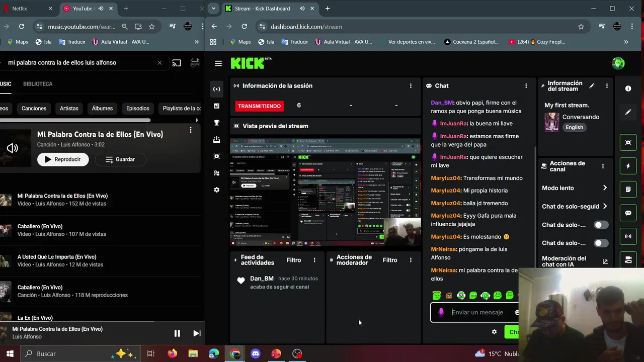Image resolution: width=644 pixels, height=362 pixels.
Task: Click the broadcast signal icon in right toolbar
Action: coord(628,236)
